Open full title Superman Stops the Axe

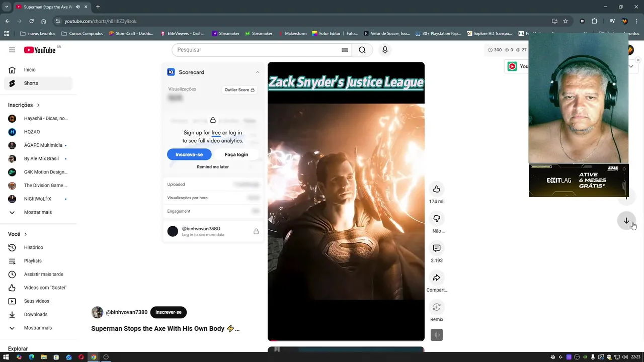[x=165, y=329]
